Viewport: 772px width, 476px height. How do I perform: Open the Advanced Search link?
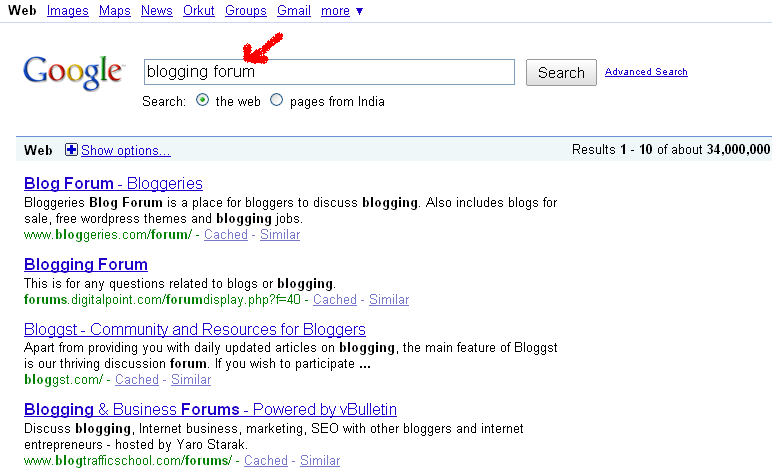coord(646,72)
